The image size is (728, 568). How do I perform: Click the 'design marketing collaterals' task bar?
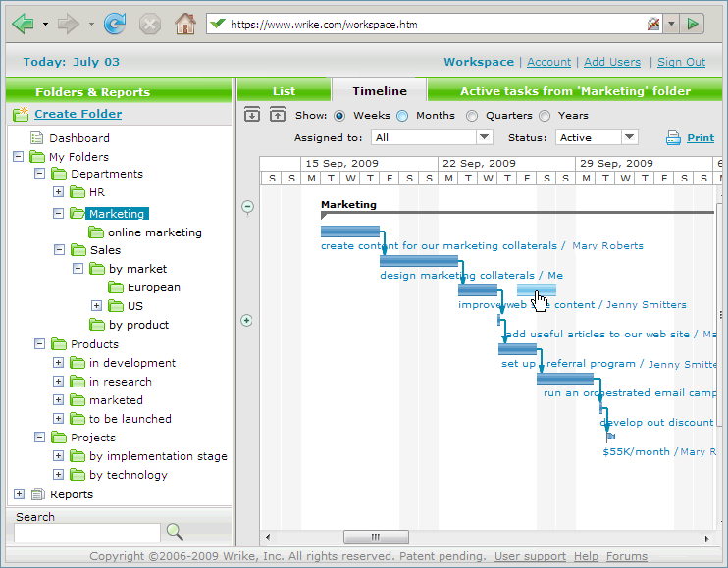pos(419,261)
